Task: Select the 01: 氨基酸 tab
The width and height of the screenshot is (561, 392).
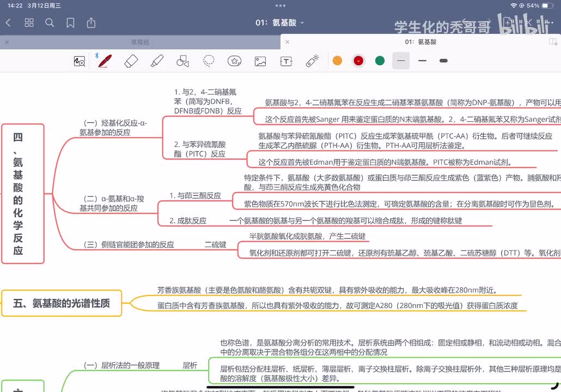Action: pyautogui.click(x=420, y=42)
